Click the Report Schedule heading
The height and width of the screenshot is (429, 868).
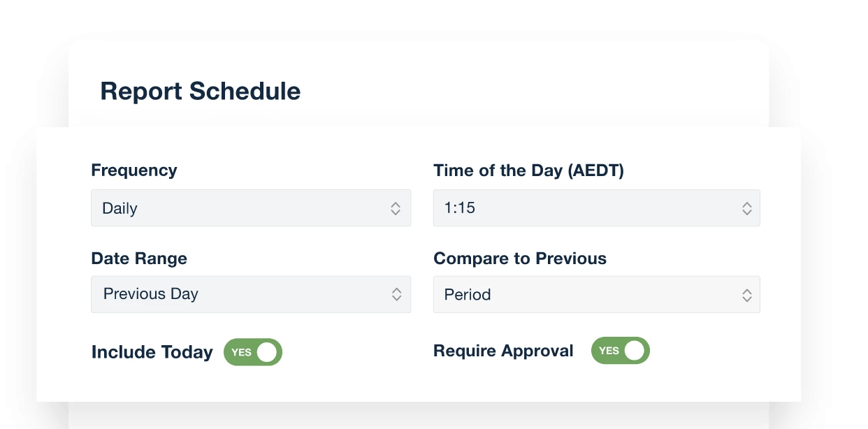(201, 92)
